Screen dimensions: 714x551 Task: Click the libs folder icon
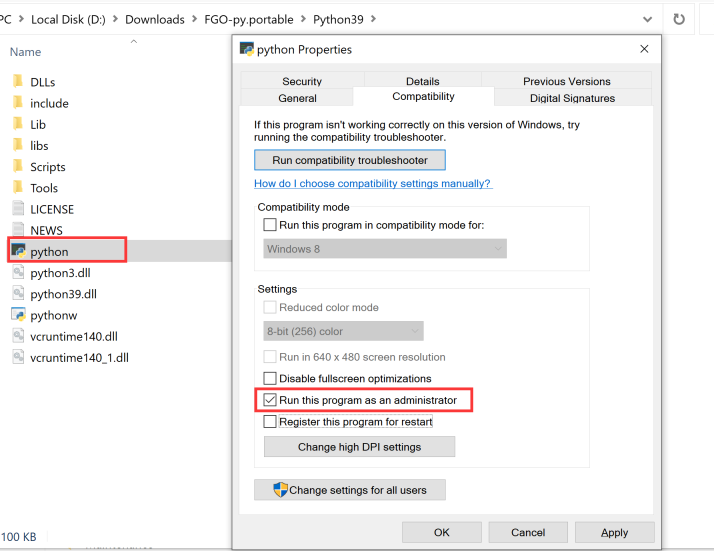18,145
